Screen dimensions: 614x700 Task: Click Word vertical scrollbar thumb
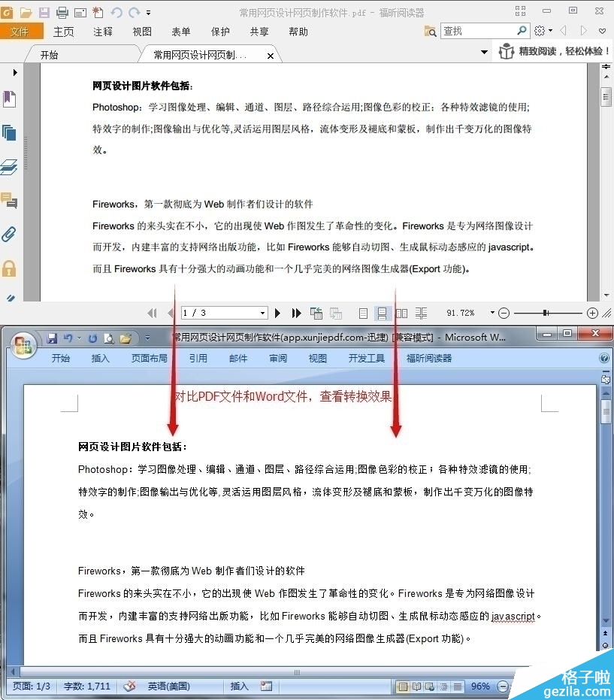(606, 413)
